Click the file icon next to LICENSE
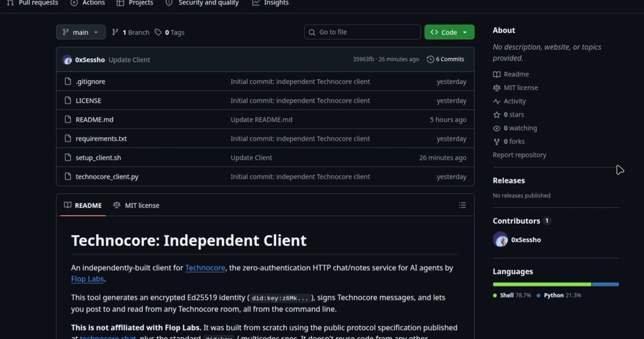The height and width of the screenshot is (339, 644). pos(68,100)
